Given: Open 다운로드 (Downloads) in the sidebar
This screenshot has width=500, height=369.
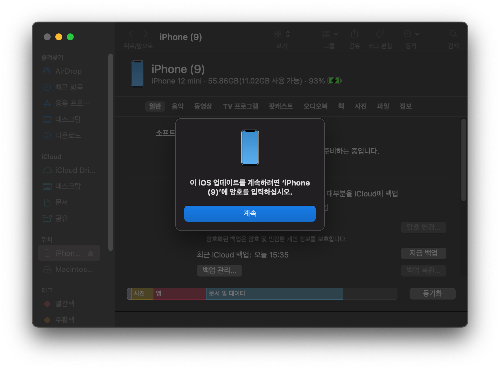Looking at the screenshot, I should tap(62, 135).
